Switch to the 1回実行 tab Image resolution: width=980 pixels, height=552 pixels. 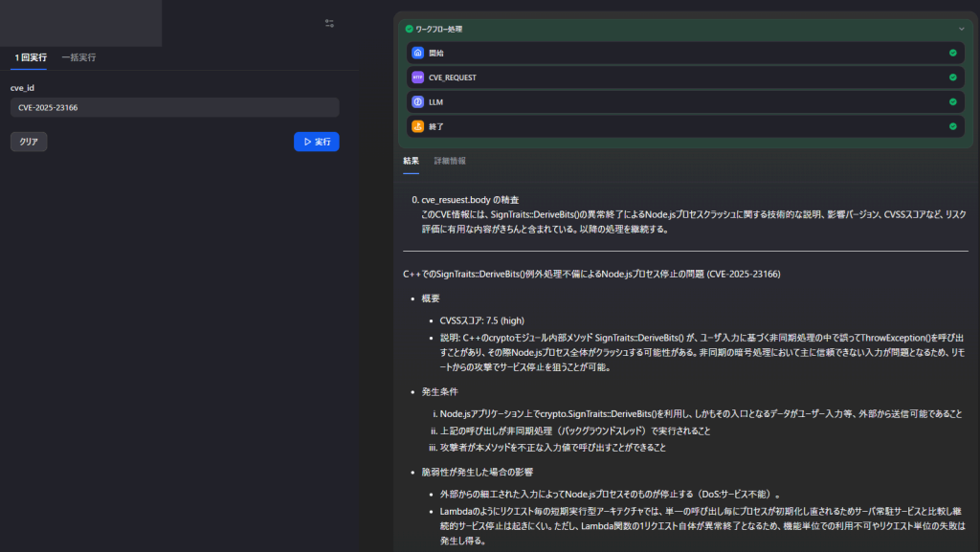click(31, 57)
